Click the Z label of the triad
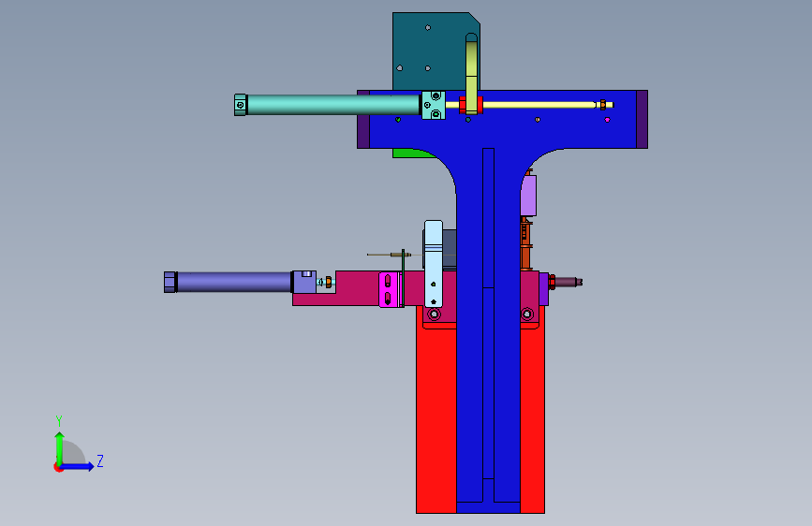Image resolution: width=812 pixels, height=526 pixels. [x=100, y=460]
